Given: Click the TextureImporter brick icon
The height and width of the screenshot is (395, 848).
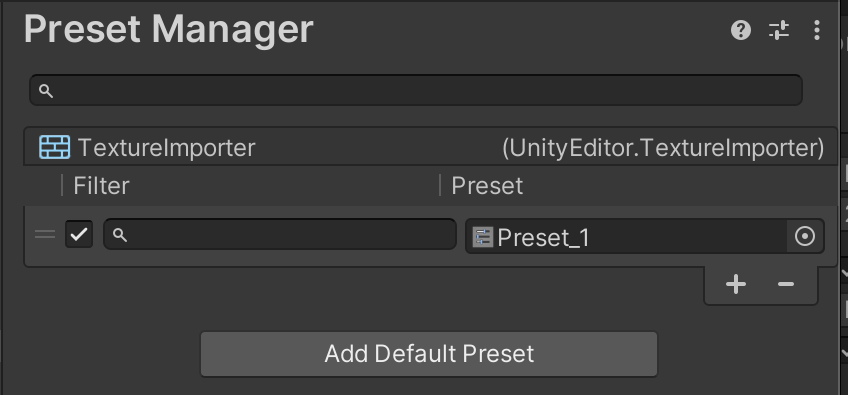Looking at the screenshot, I should [55, 147].
